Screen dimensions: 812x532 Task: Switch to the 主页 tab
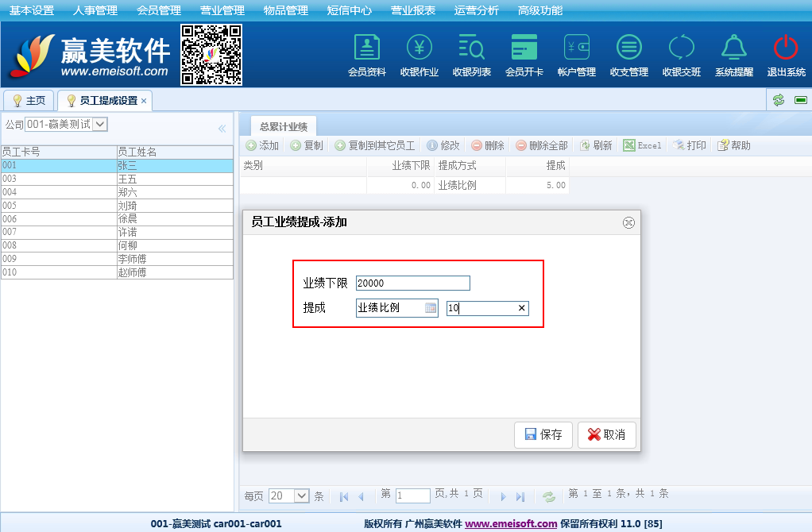29,101
